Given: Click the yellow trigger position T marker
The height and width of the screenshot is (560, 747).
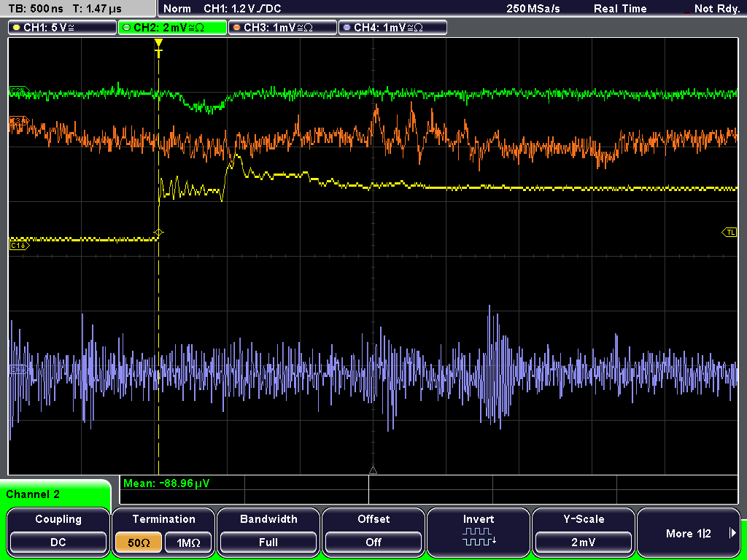Looking at the screenshot, I should 158,48.
